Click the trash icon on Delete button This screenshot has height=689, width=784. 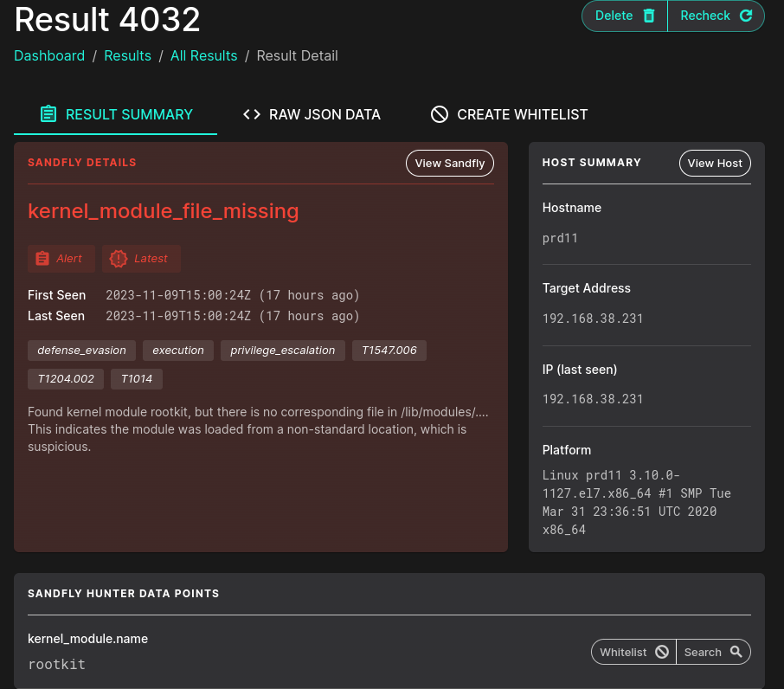pos(649,16)
